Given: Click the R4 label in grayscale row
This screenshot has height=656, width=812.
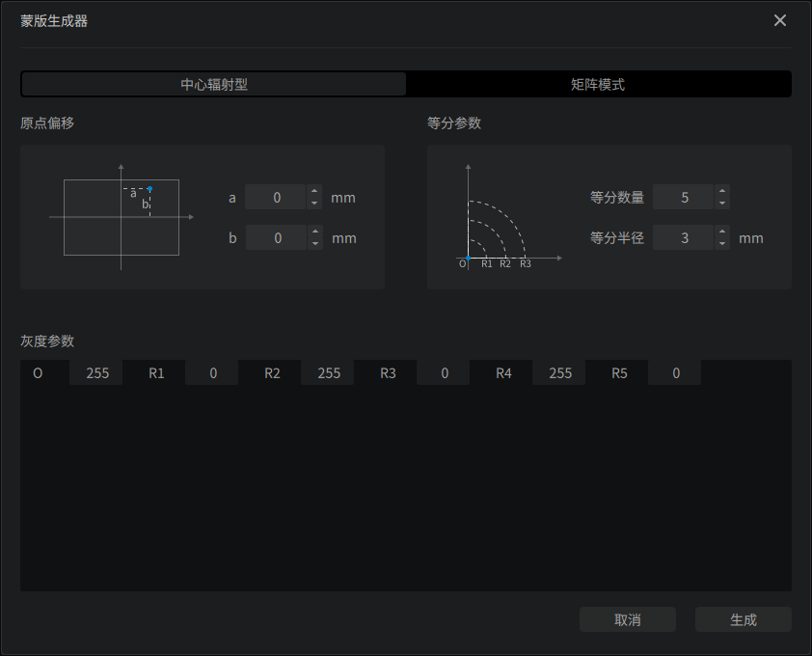Looking at the screenshot, I should (503, 373).
